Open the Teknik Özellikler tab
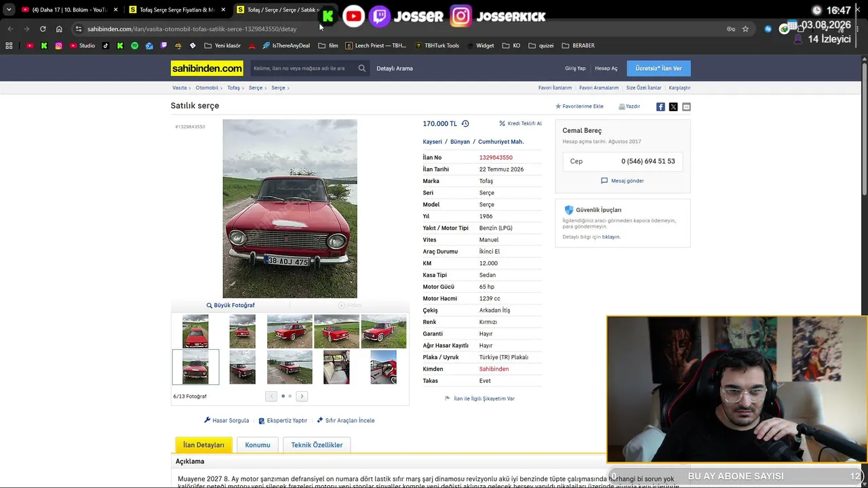Viewport: 868px width, 488px height. coord(317,445)
